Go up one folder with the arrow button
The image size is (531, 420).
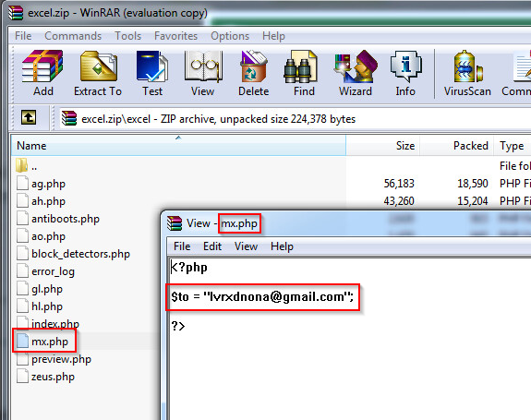click(29, 118)
